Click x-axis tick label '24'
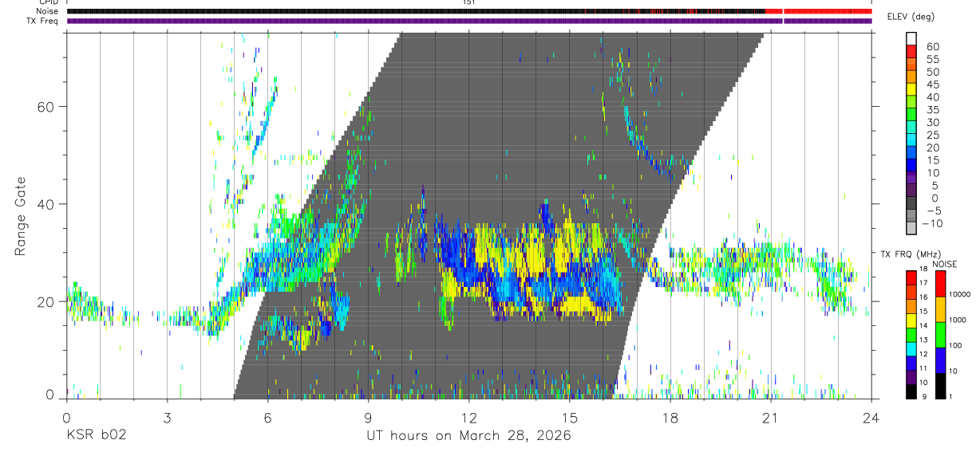Screen dimensions: 980x452 (x=871, y=418)
